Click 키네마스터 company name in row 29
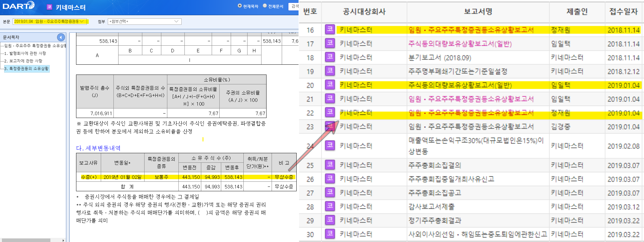The image size is (644, 242). click(x=356, y=220)
